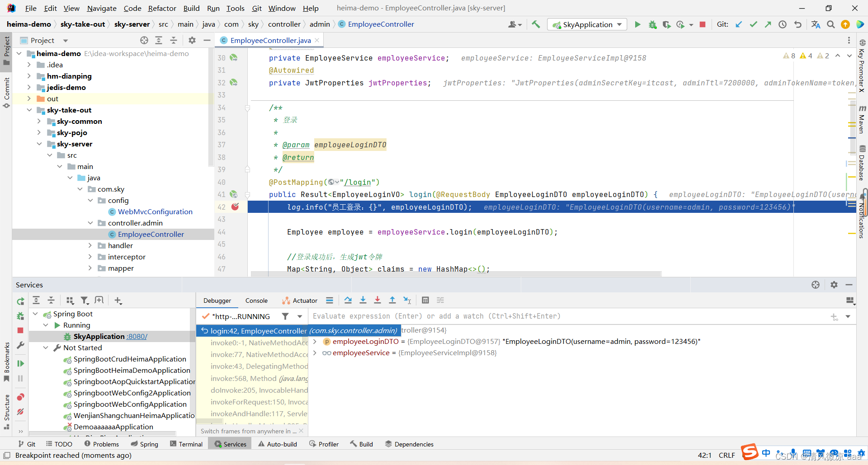Screen dimensions: 868x465
Task: Open the :8080/ link for SkyApplication
Action: 137,336
